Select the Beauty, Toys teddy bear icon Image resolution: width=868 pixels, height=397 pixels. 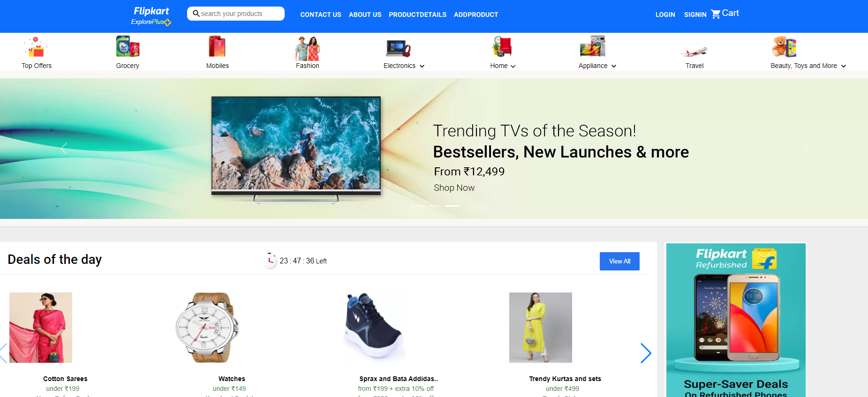coord(785,46)
